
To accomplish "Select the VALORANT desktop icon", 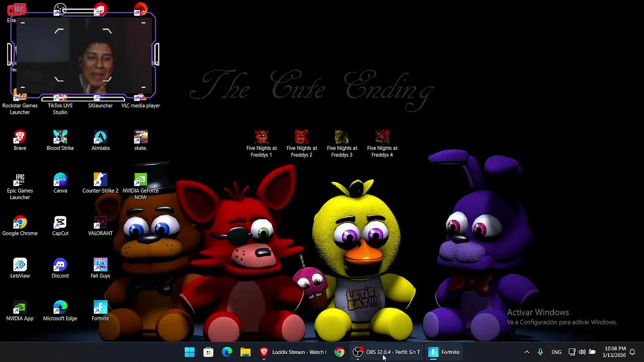I will pos(100,226).
